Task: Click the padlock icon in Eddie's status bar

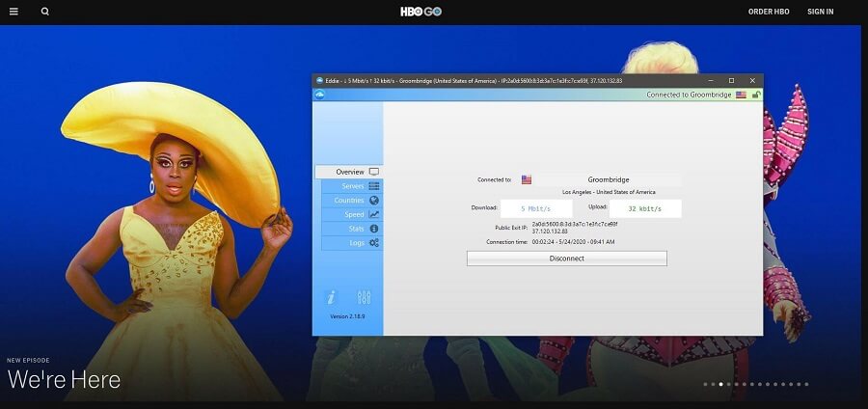Action: click(x=755, y=95)
